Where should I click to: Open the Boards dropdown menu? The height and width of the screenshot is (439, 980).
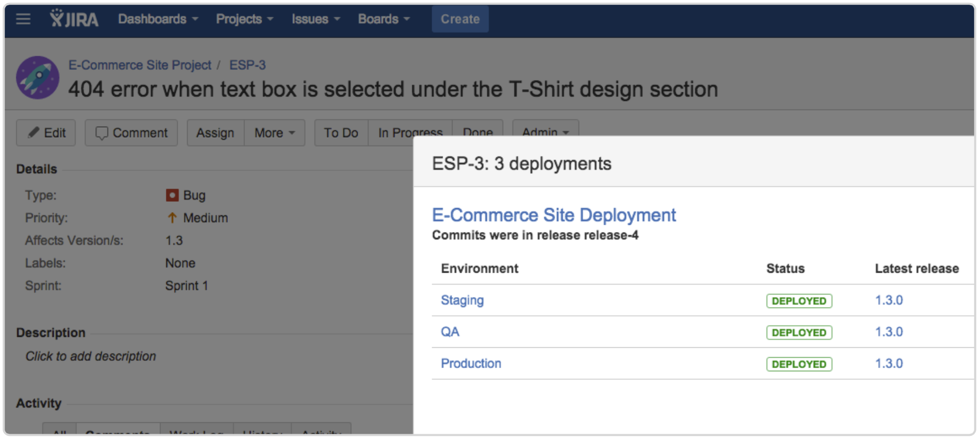[384, 19]
